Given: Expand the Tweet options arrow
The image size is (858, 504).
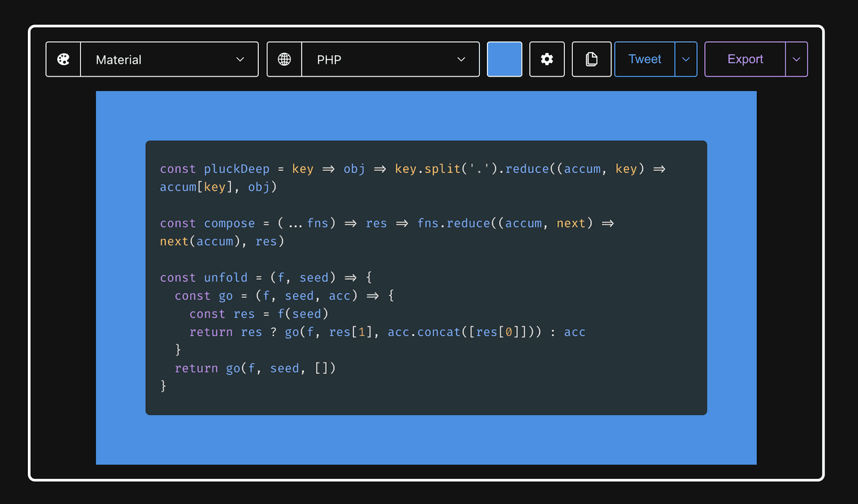Looking at the screenshot, I should 686,59.
